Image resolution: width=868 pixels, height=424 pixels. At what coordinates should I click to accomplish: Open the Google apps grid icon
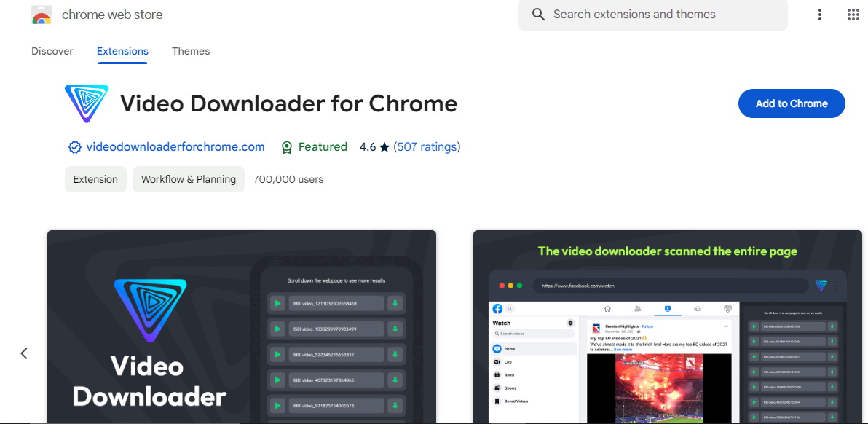853,15
